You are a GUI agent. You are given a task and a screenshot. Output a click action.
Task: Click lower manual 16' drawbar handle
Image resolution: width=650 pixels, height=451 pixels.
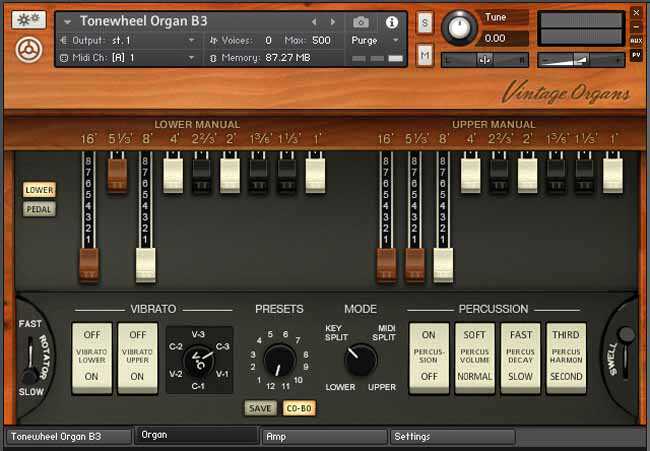89,265
